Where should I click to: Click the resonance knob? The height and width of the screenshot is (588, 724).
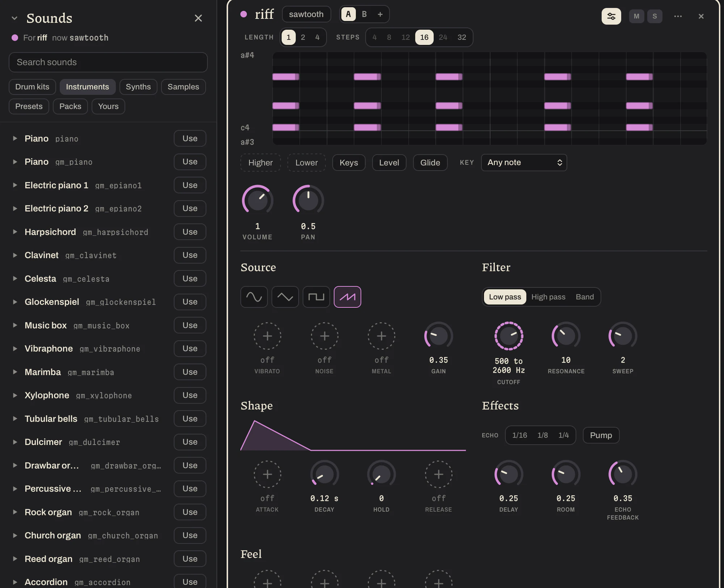click(x=566, y=336)
